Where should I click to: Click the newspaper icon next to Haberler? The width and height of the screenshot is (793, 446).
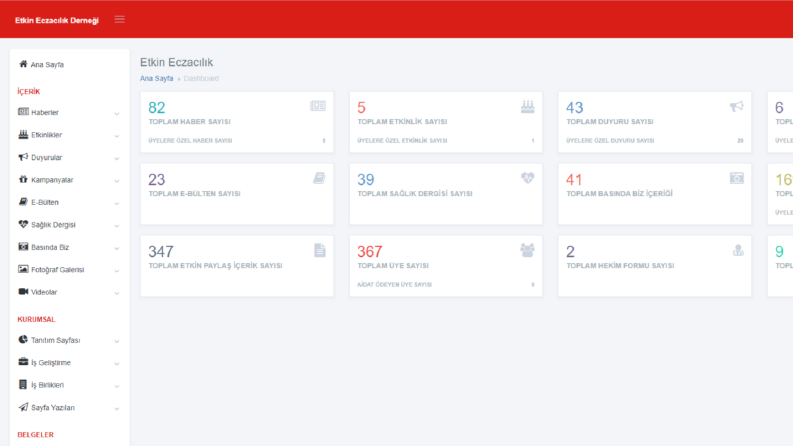[x=23, y=112]
